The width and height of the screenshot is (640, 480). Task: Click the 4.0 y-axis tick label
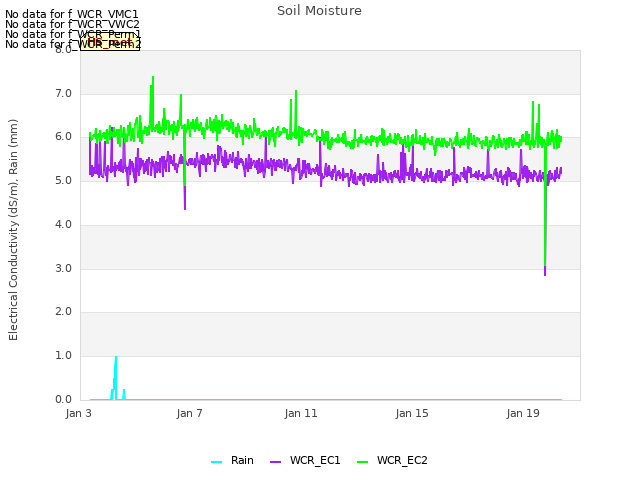(63, 224)
